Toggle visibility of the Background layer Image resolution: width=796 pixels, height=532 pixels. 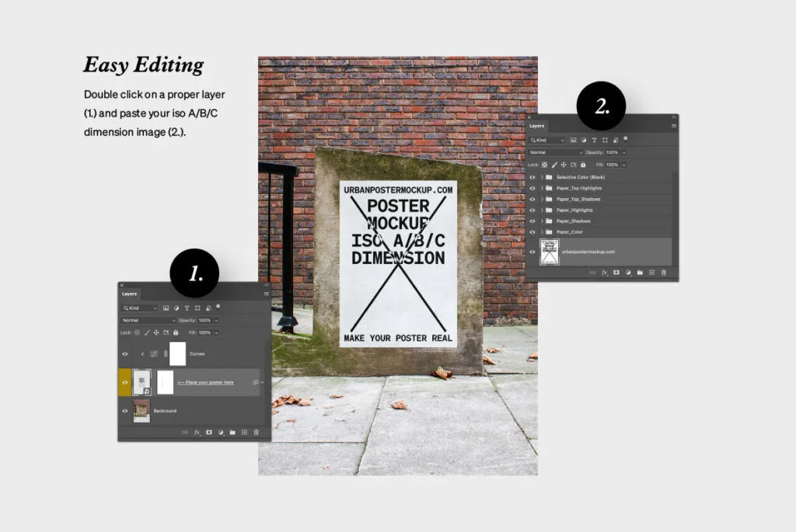coord(124,410)
